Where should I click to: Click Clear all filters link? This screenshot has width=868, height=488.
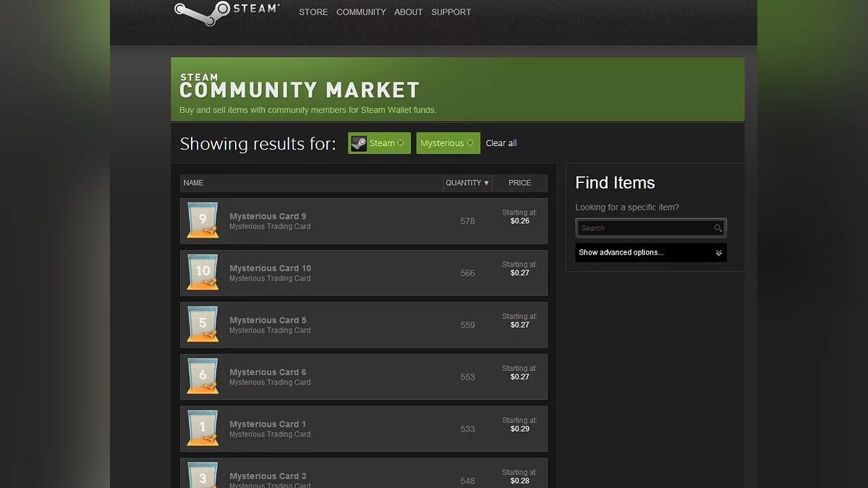[x=501, y=143]
